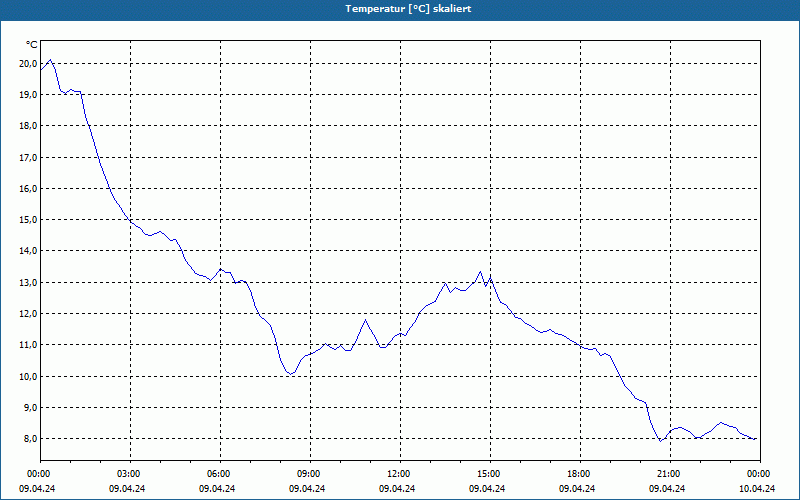Pick the '18:00' time label
This screenshot has width=800, height=500.
580,474
